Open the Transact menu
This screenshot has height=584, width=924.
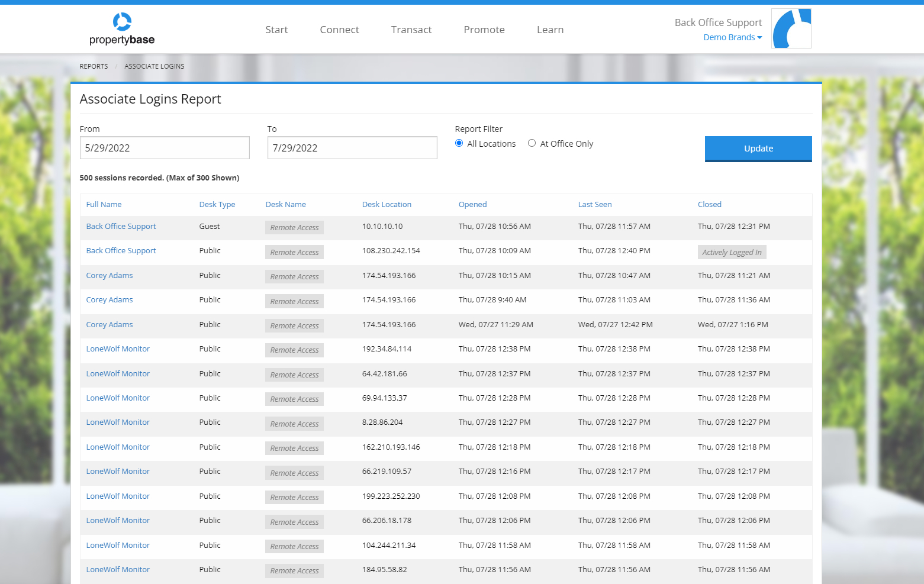(411, 29)
